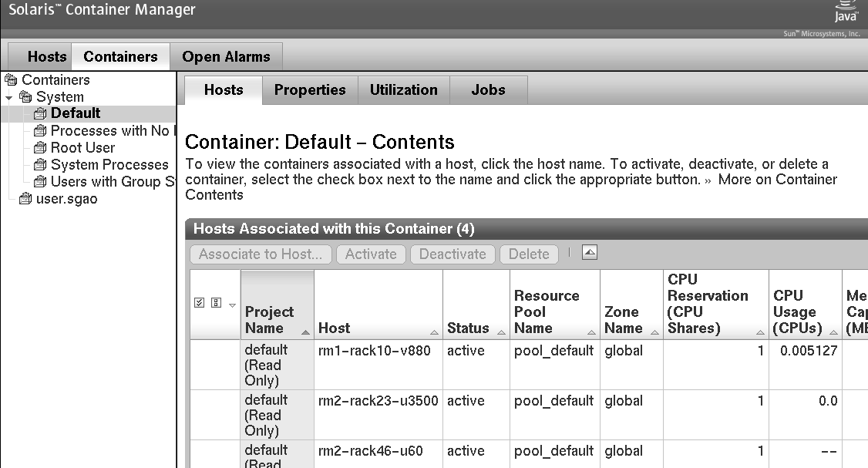The image size is (868, 468).
Task: Sort by Zone Name column arrow
Action: click(655, 332)
